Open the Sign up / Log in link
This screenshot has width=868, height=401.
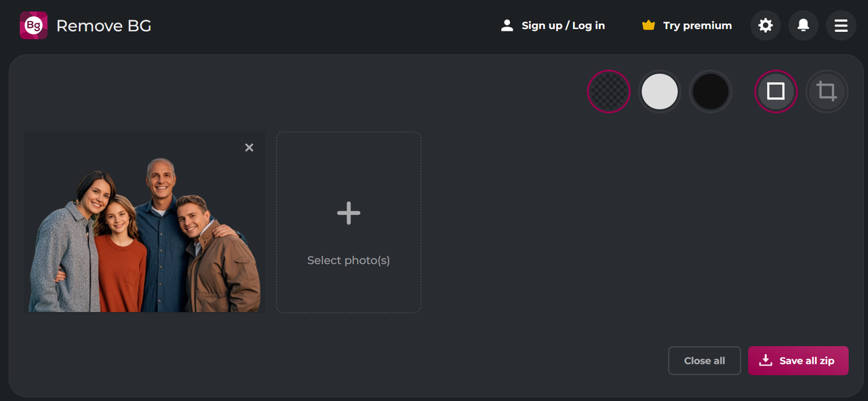point(563,26)
